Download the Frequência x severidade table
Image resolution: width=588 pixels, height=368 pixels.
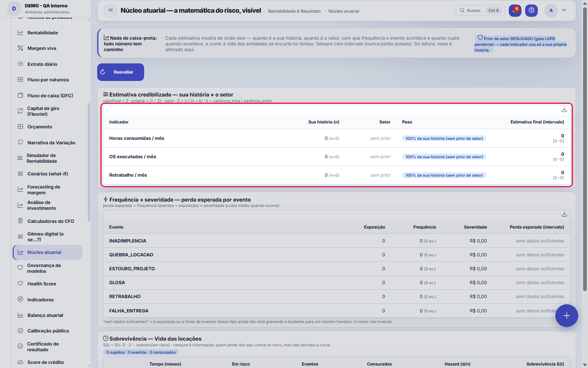coord(564,214)
